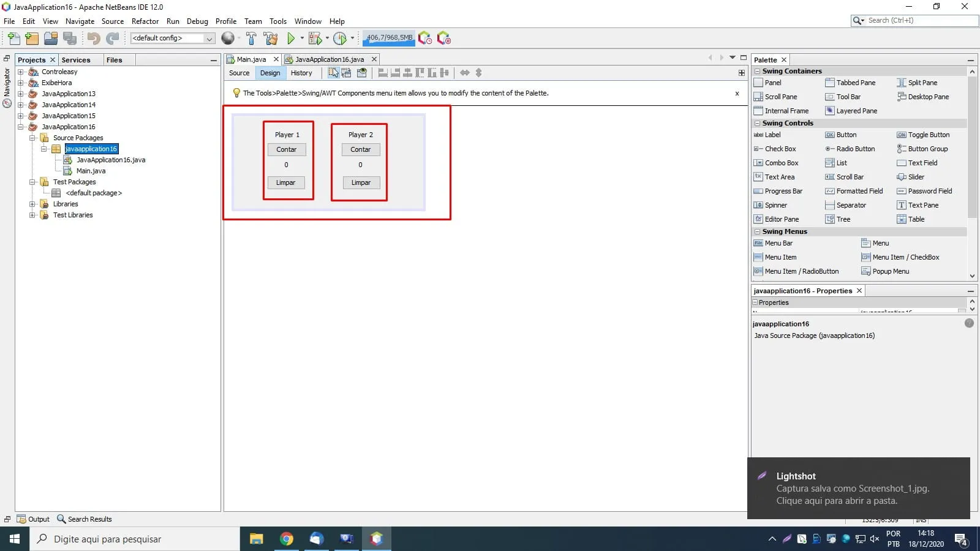Viewport: 980px width, 551px height.
Task: Switch to the Main.java editor tab
Action: 251,59
